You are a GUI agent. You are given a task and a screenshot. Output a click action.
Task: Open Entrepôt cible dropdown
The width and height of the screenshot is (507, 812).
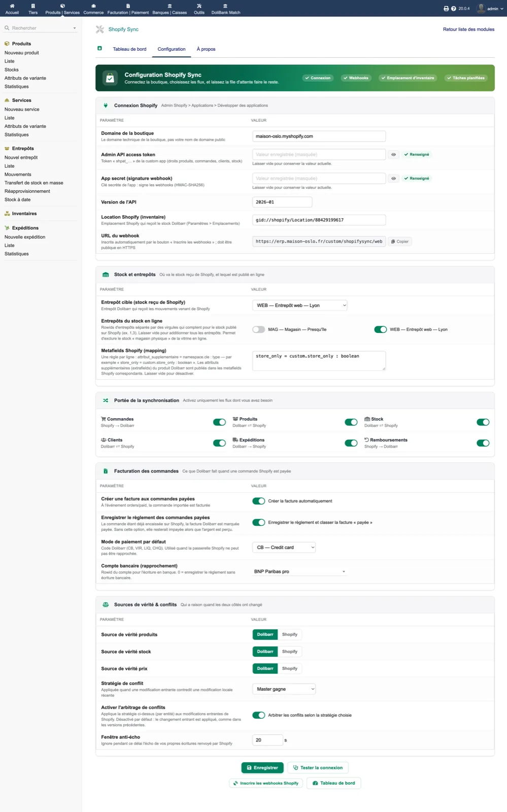(x=300, y=305)
